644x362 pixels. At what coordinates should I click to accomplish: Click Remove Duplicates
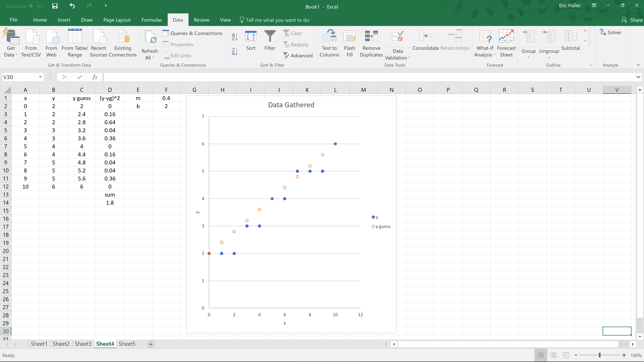(x=371, y=43)
